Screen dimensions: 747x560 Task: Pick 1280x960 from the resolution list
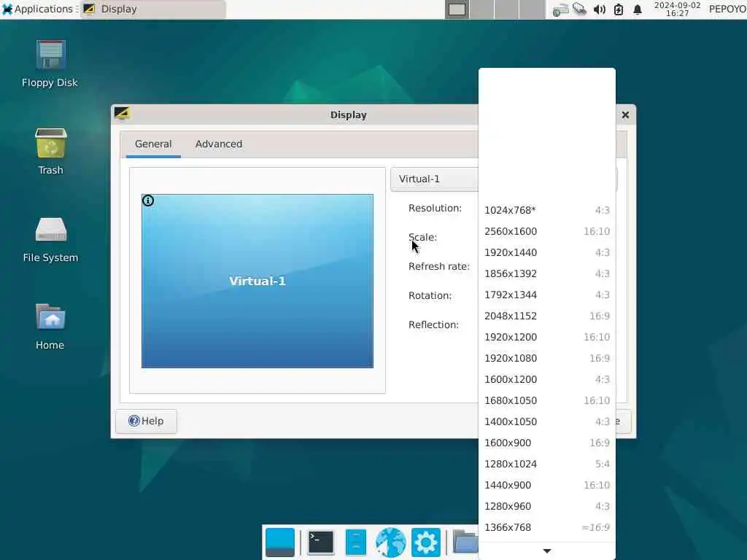(x=547, y=506)
